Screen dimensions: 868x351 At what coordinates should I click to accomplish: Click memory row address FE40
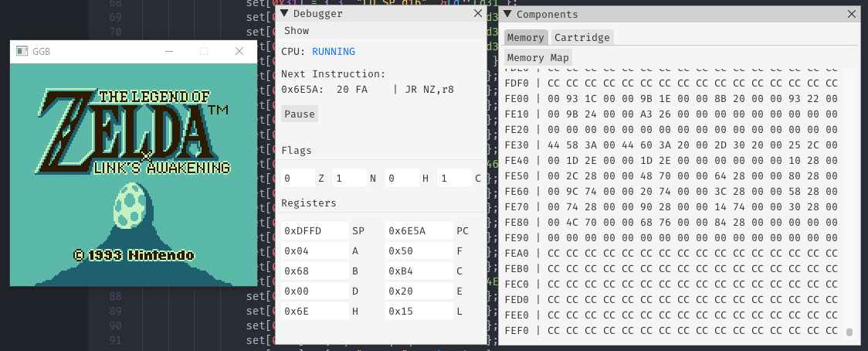point(517,161)
